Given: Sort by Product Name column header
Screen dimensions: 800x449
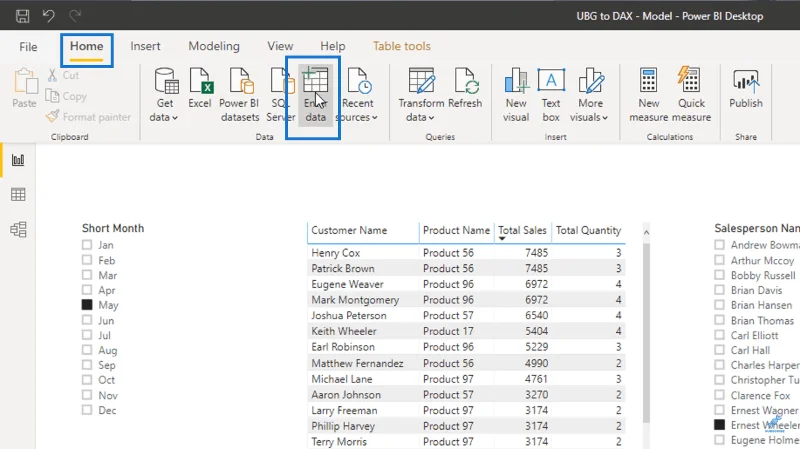Looking at the screenshot, I should pos(456,231).
